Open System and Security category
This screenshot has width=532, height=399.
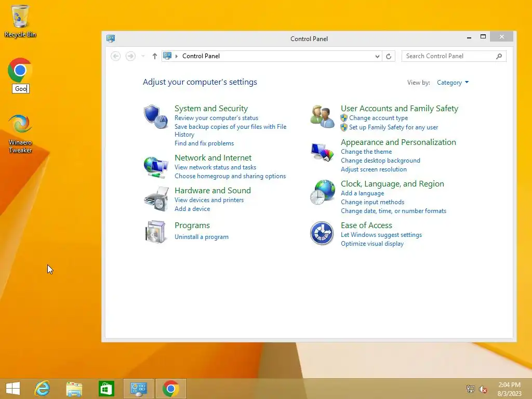click(x=211, y=109)
